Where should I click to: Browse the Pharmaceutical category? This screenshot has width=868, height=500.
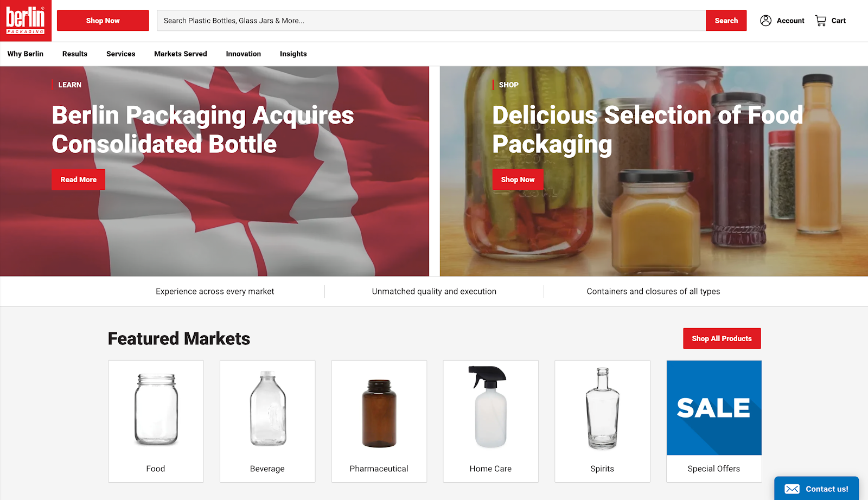point(379,421)
